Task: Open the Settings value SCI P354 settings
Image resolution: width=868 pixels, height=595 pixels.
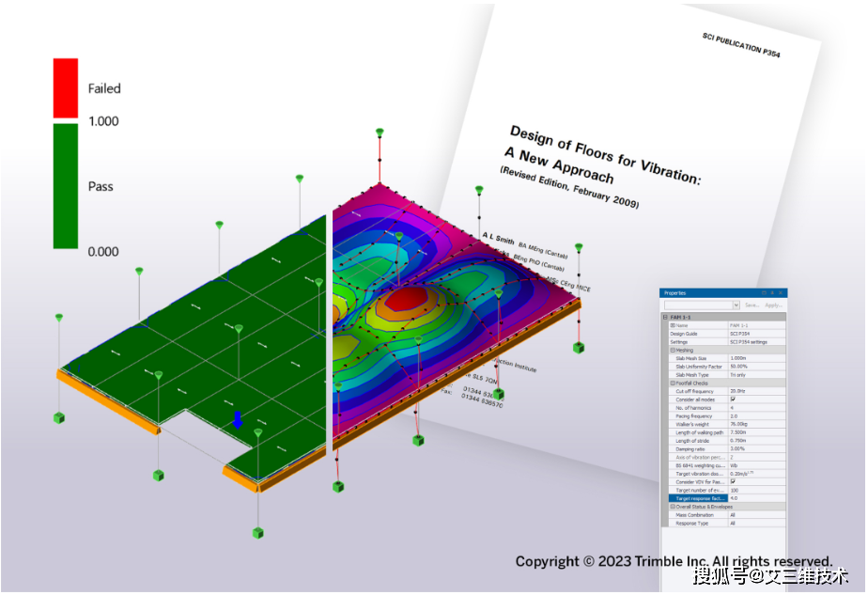Action: pos(757,342)
